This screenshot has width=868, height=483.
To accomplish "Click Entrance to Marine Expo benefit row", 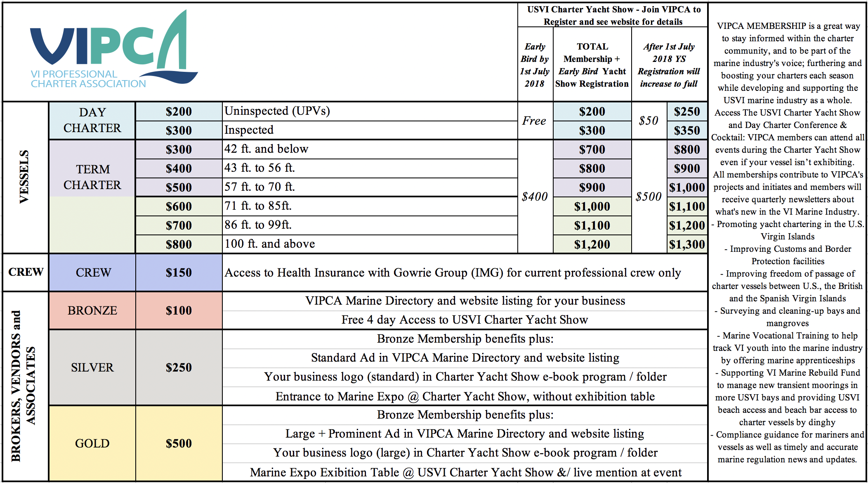I will 465,396.
